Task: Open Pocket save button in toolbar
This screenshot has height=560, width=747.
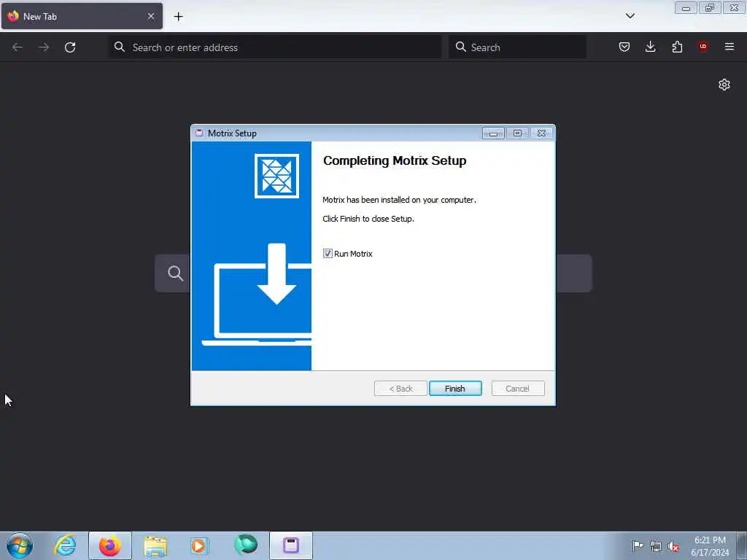Action: [x=624, y=47]
